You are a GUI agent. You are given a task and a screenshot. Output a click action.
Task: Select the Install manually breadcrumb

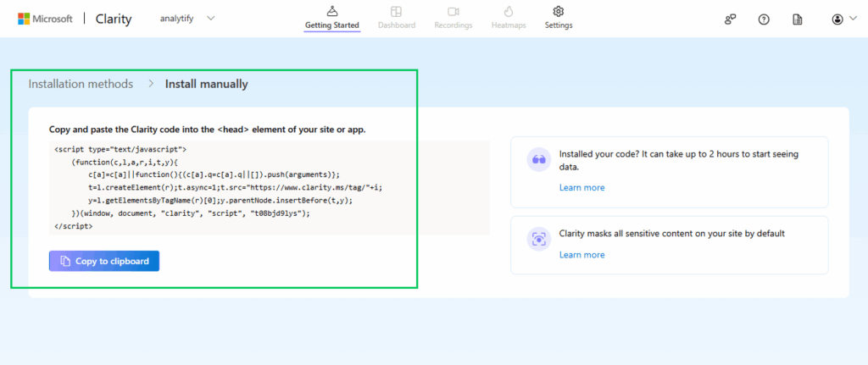[207, 84]
